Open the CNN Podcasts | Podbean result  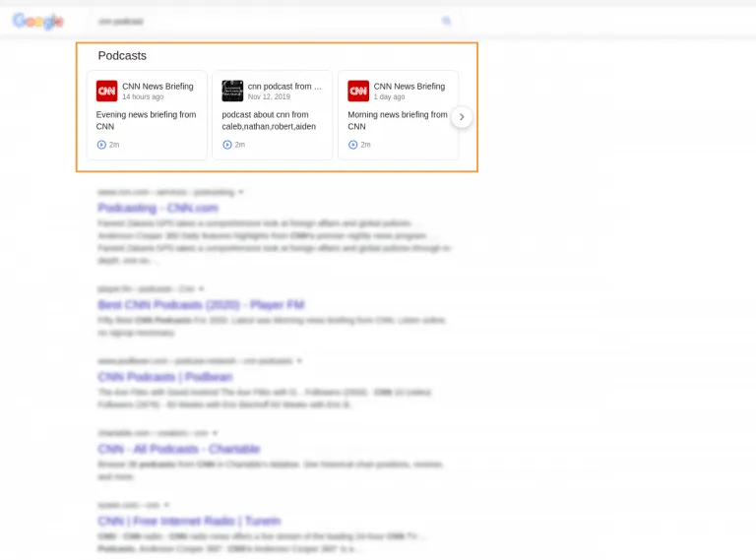coord(164,377)
